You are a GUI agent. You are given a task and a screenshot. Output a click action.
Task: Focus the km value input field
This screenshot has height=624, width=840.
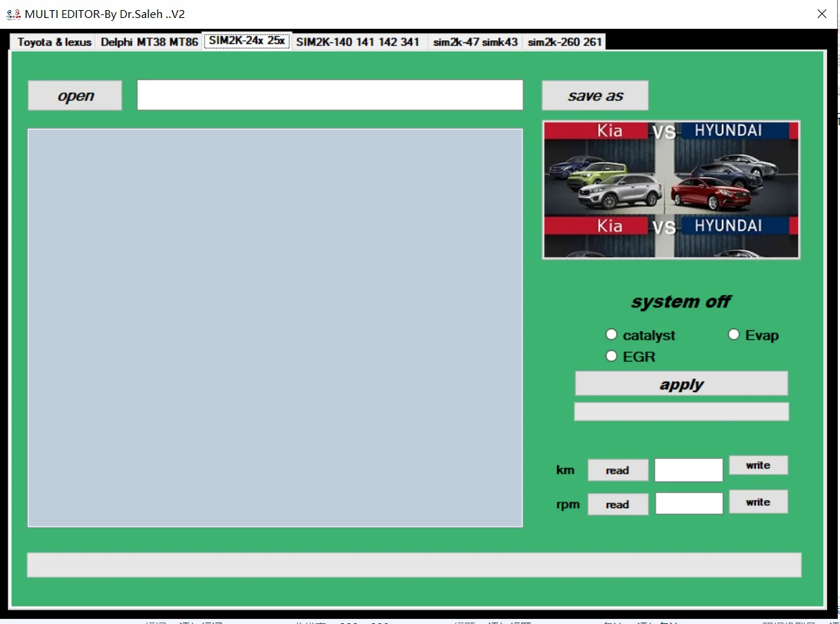point(688,470)
